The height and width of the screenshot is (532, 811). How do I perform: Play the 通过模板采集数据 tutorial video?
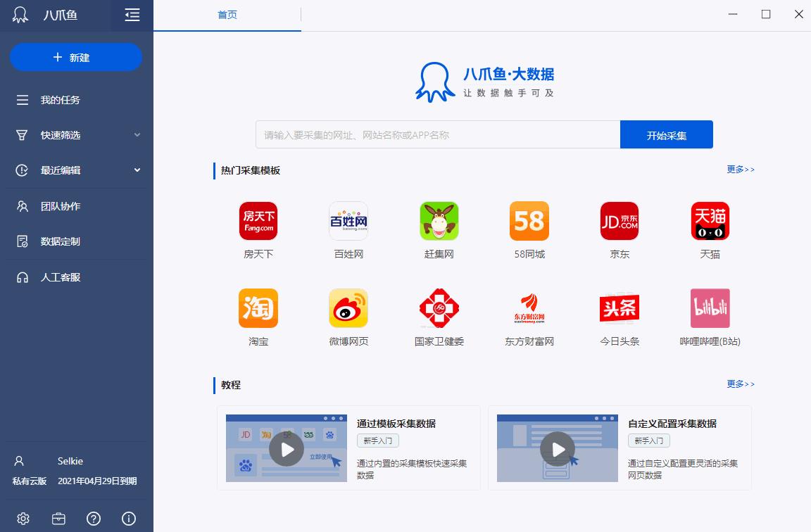pos(287,448)
